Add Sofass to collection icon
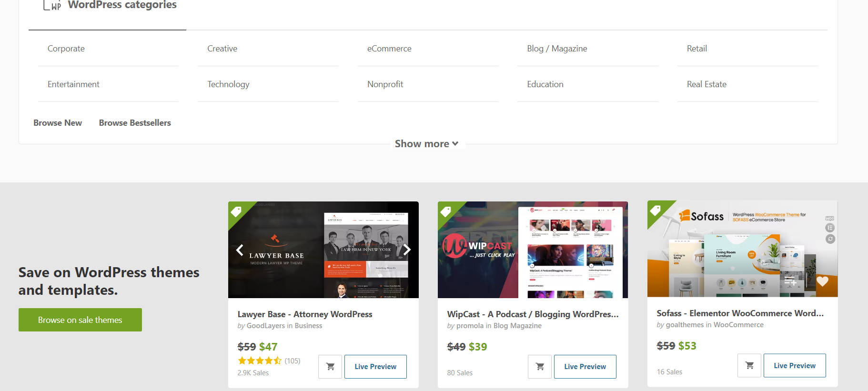The image size is (868, 391). [791, 281]
